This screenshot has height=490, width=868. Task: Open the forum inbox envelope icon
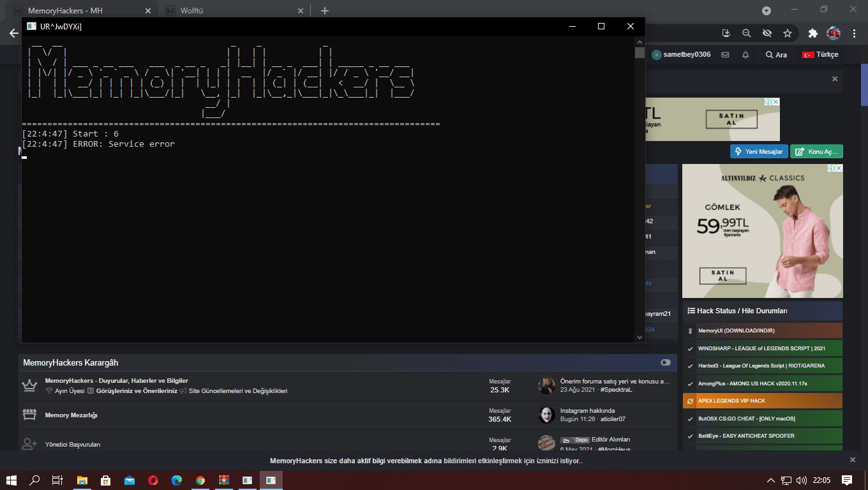tap(725, 55)
